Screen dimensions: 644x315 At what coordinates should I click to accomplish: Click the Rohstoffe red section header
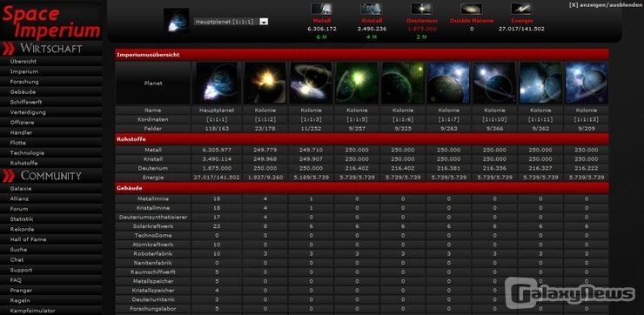coord(362,139)
